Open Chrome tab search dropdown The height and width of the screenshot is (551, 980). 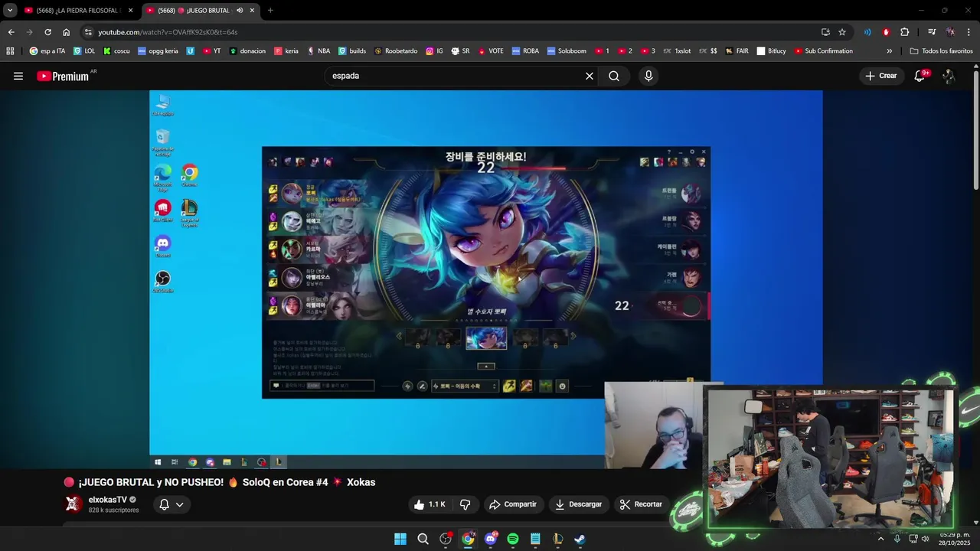click(x=10, y=11)
